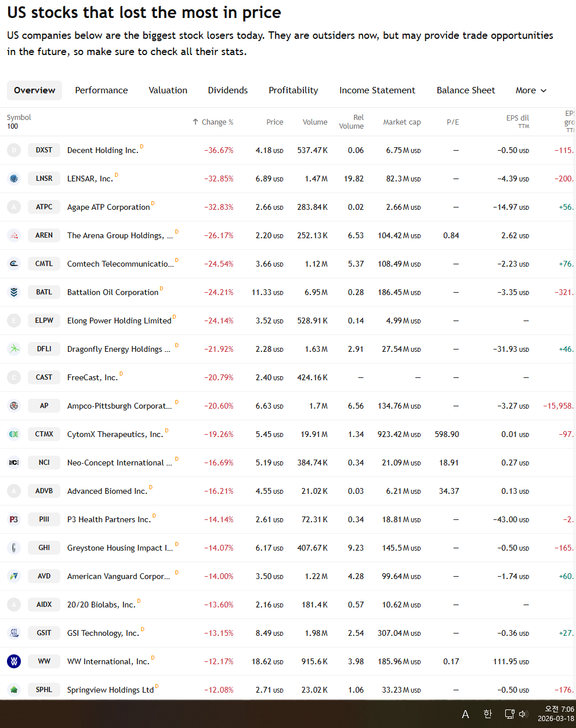The height and width of the screenshot is (728, 576).
Task: Open the Balance Sheet tab
Action: click(x=466, y=90)
